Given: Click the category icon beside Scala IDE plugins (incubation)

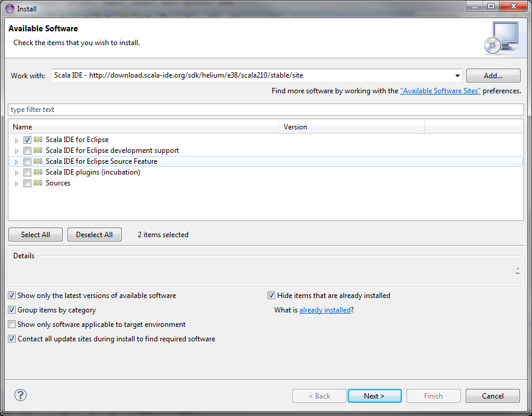Looking at the screenshot, I should point(38,172).
